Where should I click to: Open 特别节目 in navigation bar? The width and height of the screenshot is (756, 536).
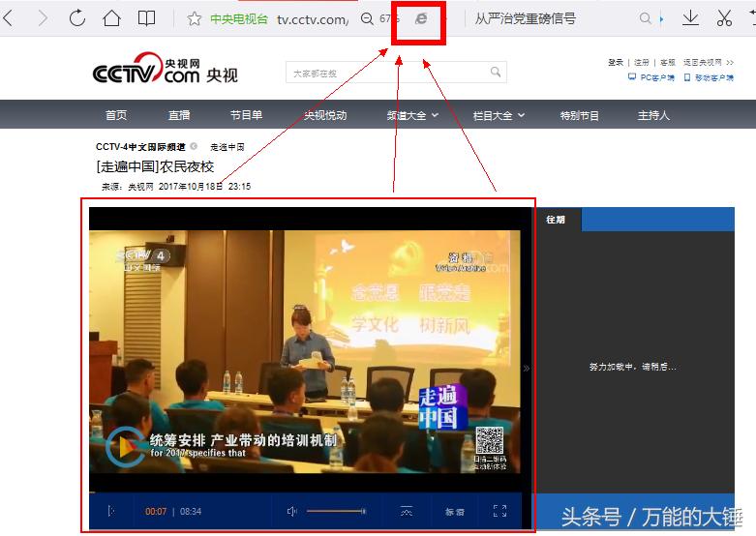pos(580,115)
